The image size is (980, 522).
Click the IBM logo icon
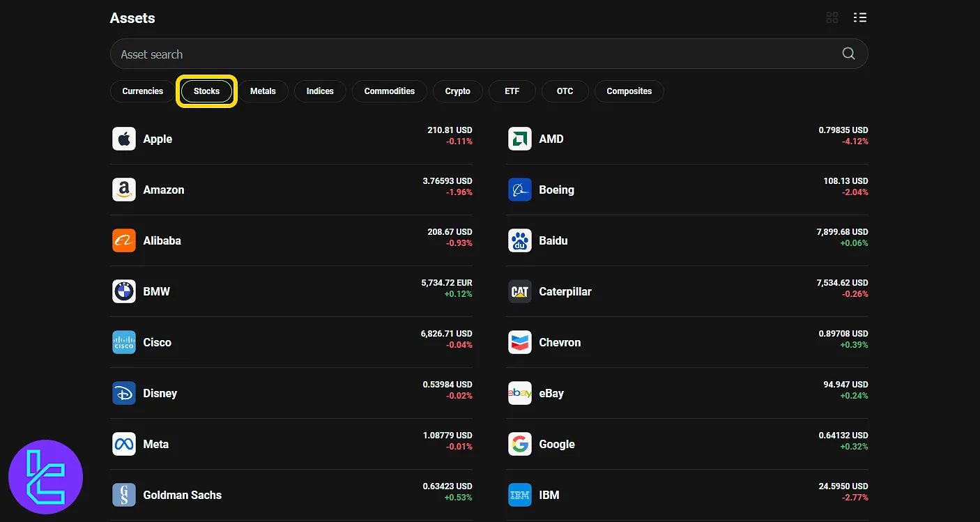[520, 495]
